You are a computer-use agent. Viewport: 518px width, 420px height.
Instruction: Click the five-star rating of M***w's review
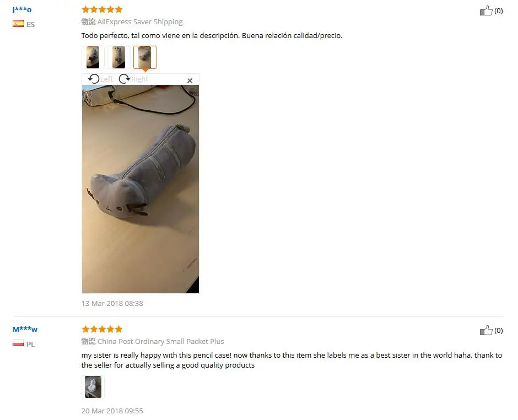(102, 329)
